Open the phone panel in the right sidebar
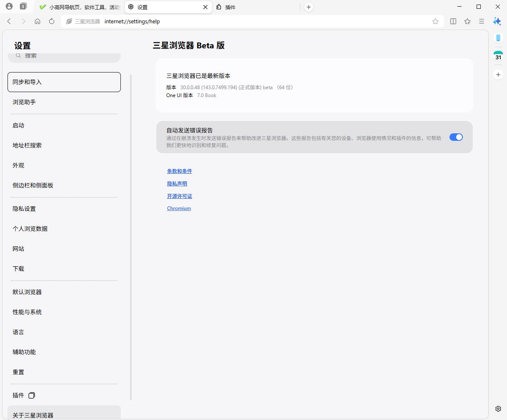 [498, 37]
